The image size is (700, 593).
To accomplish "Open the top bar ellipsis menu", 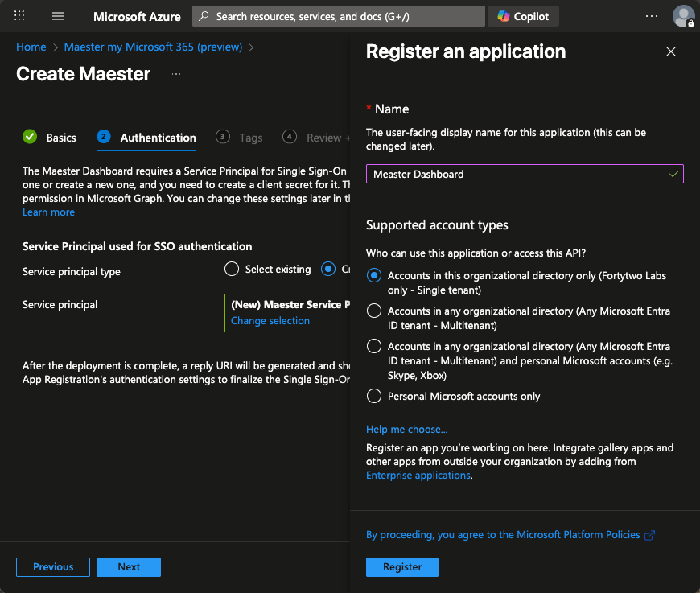I will tap(652, 16).
